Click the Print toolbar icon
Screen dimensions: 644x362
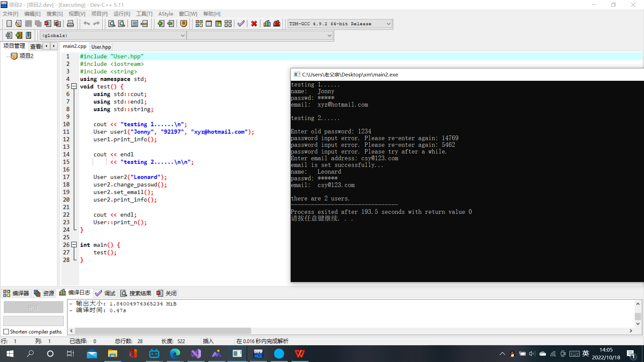point(70,24)
